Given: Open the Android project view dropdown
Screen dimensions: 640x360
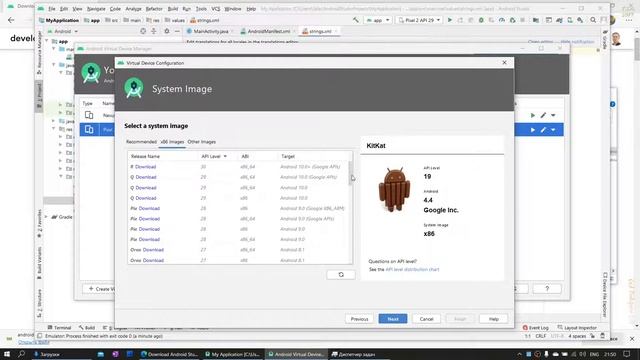Looking at the screenshot, I should [63, 31].
